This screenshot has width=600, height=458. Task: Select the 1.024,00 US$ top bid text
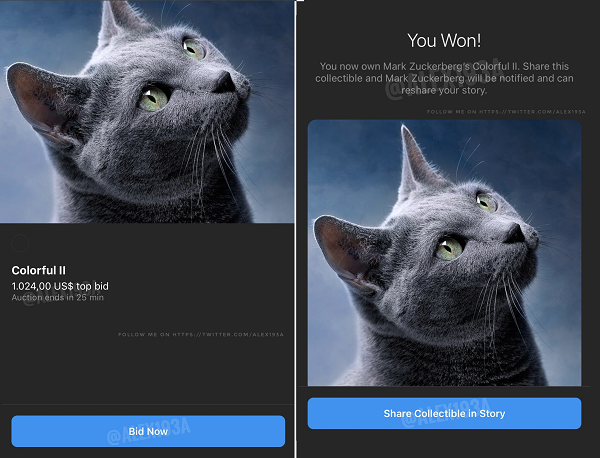point(60,286)
